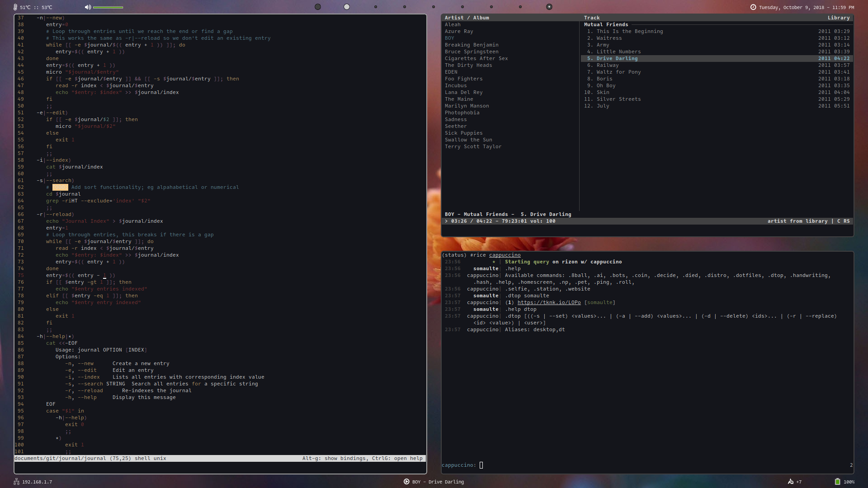Click 'artist from library' status text
868x488 pixels.
point(797,221)
